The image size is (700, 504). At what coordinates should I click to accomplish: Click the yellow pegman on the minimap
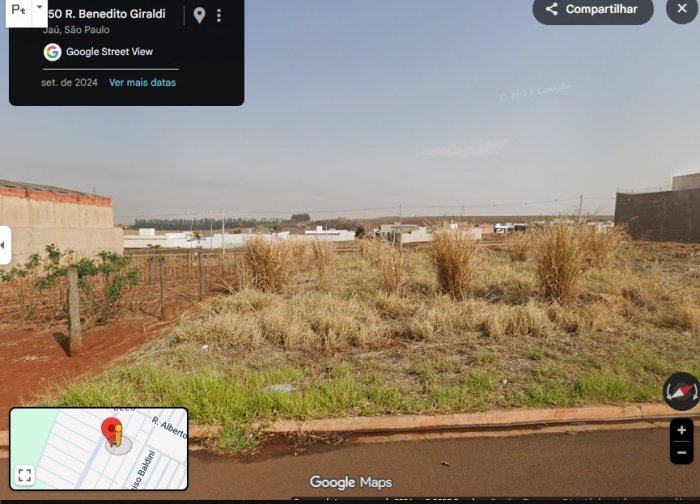(118, 436)
